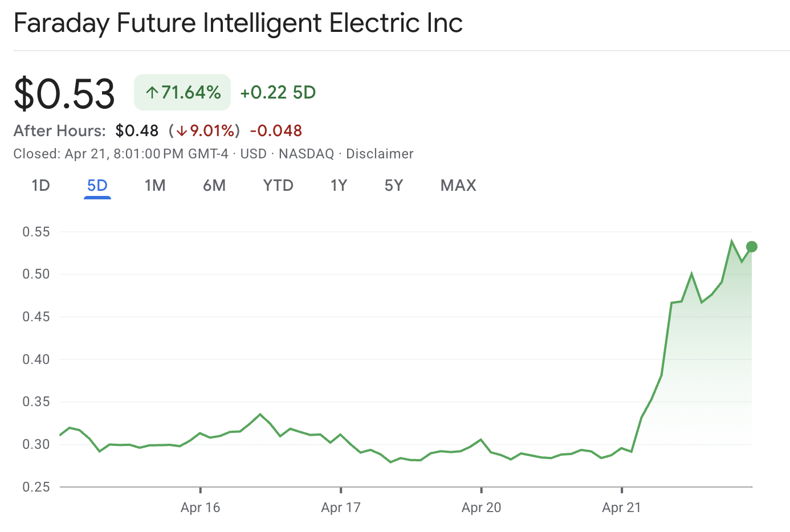Click the red down arrow icon
Screen dimensions: 790x532
coord(181,131)
